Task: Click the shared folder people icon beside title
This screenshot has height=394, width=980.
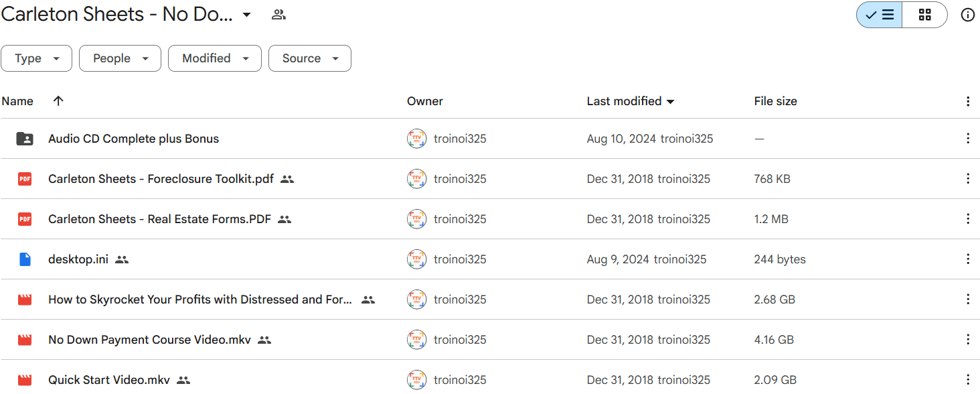Action: 278,15
